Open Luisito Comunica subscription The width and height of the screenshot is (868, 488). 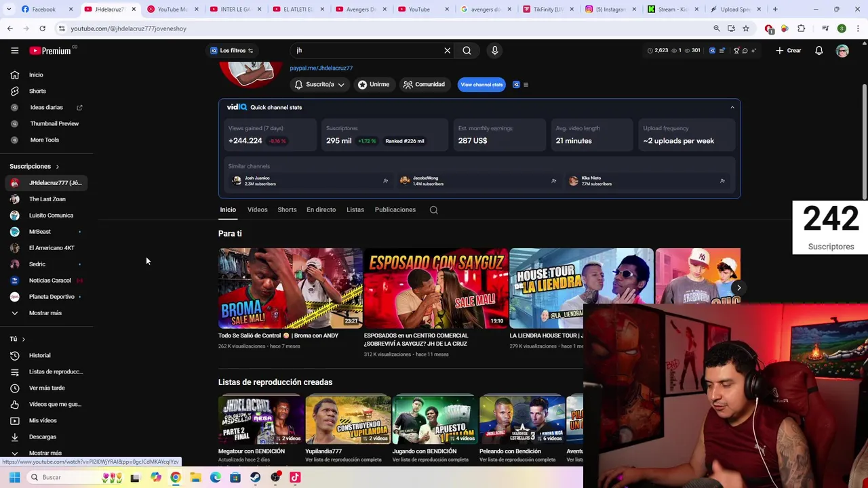(x=47, y=215)
